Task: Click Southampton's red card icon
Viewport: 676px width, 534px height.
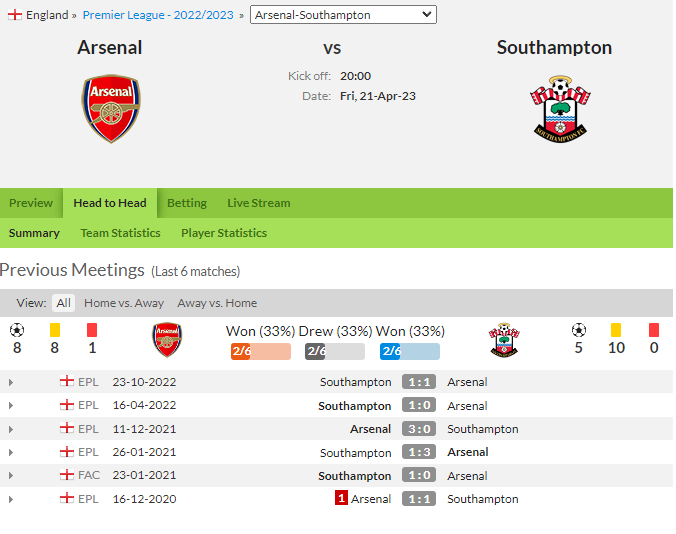Action: tap(654, 330)
